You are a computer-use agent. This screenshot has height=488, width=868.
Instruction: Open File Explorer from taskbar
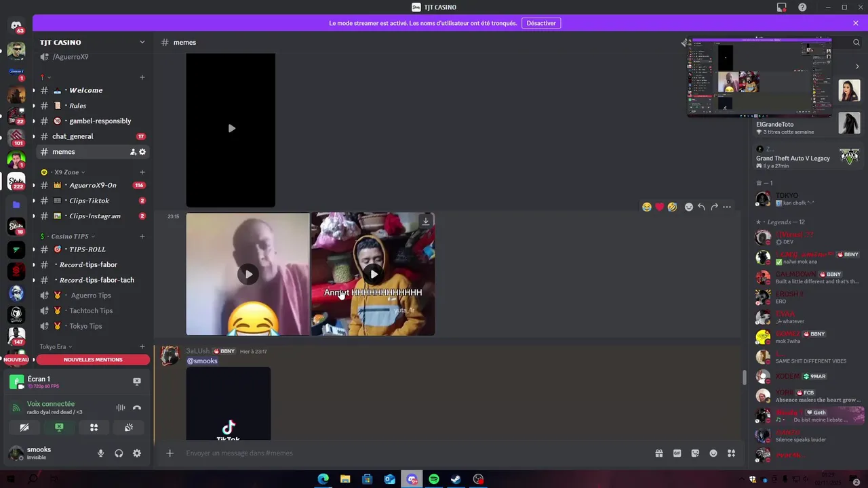345,479
